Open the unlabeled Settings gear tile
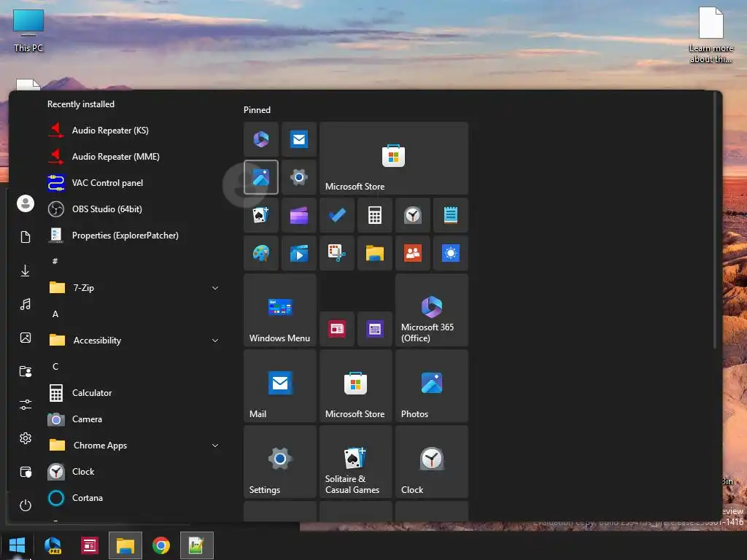The height and width of the screenshot is (560, 747). [298, 177]
